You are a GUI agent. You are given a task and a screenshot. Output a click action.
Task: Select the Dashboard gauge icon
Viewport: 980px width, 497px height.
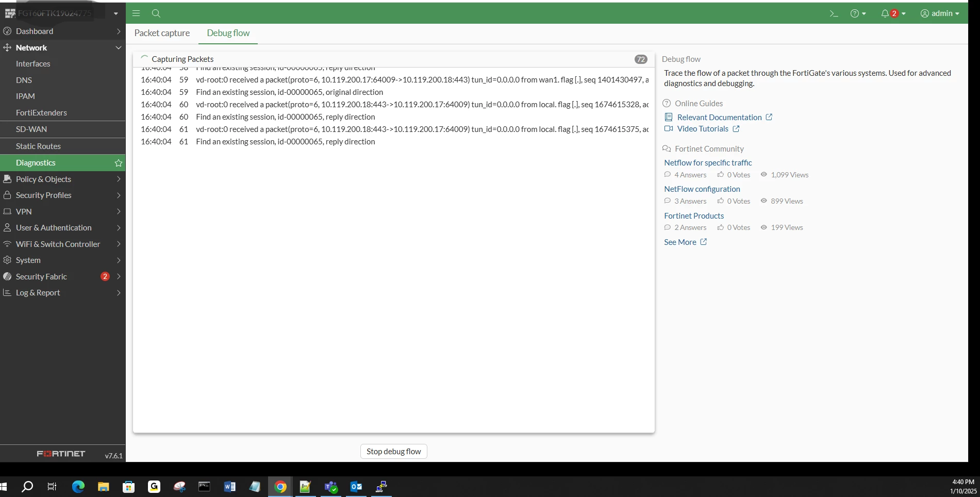coord(7,31)
